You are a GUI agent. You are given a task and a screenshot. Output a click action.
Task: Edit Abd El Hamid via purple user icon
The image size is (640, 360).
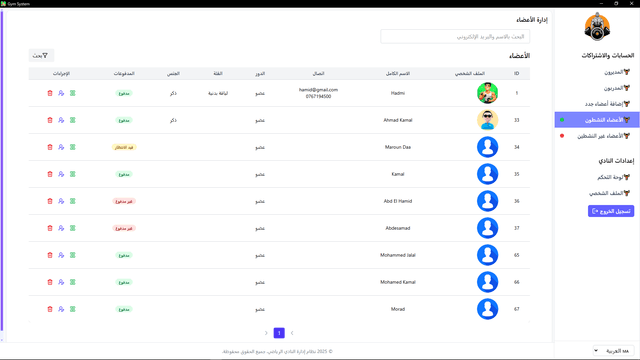point(61,201)
